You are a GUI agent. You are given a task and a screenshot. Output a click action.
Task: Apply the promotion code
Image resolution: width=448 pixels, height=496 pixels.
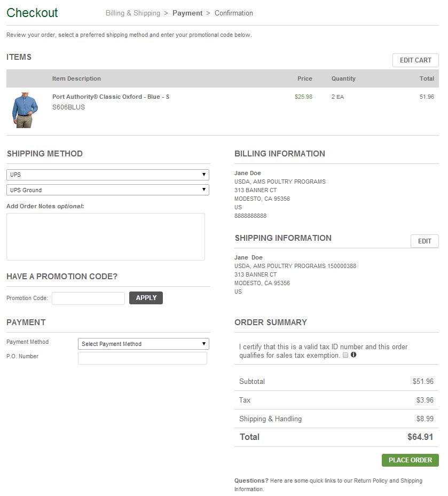tap(146, 298)
